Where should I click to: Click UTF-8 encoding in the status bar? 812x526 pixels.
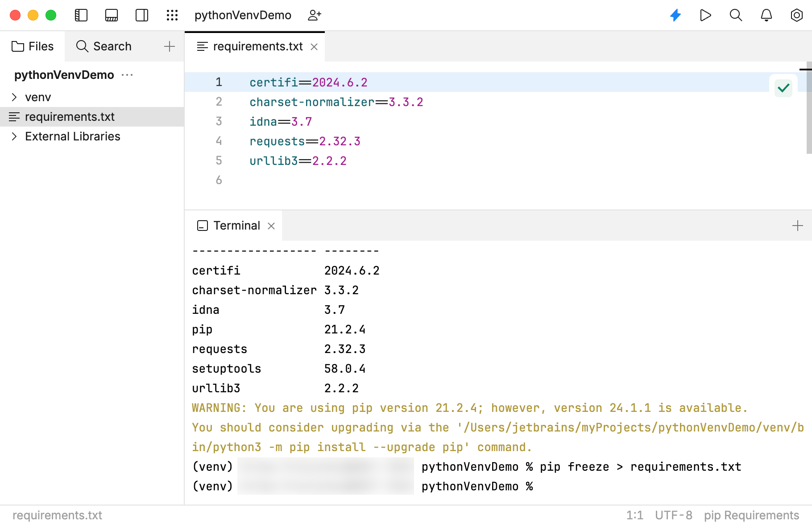point(673,515)
